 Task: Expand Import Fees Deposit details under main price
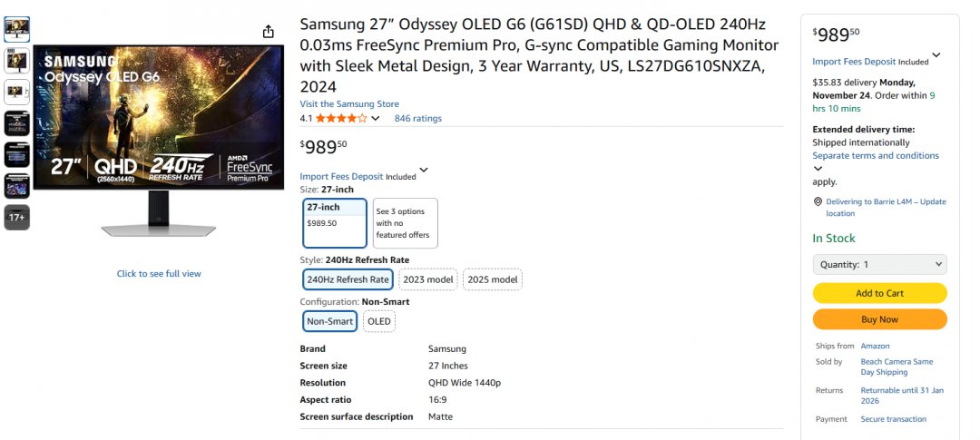[x=424, y=171]
